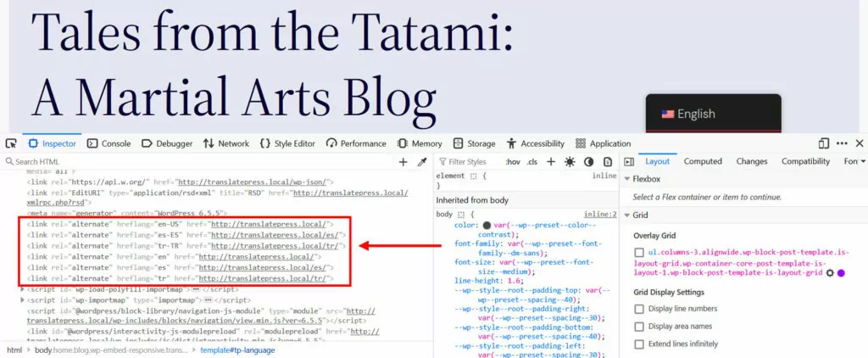This screenshot has height=358, width=868.
Task: Open the dark color swatch in color property
Action: coord(487,226)
